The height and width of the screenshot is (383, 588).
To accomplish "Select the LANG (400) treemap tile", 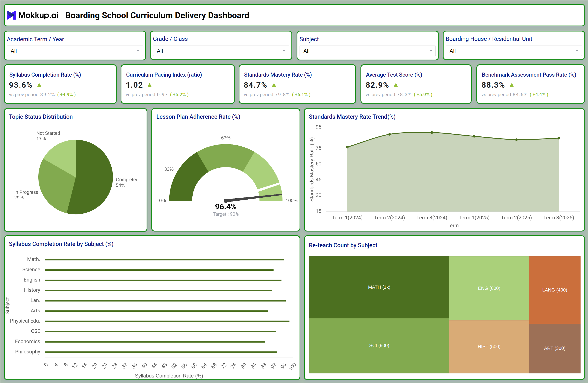I will tap(555, 290).
